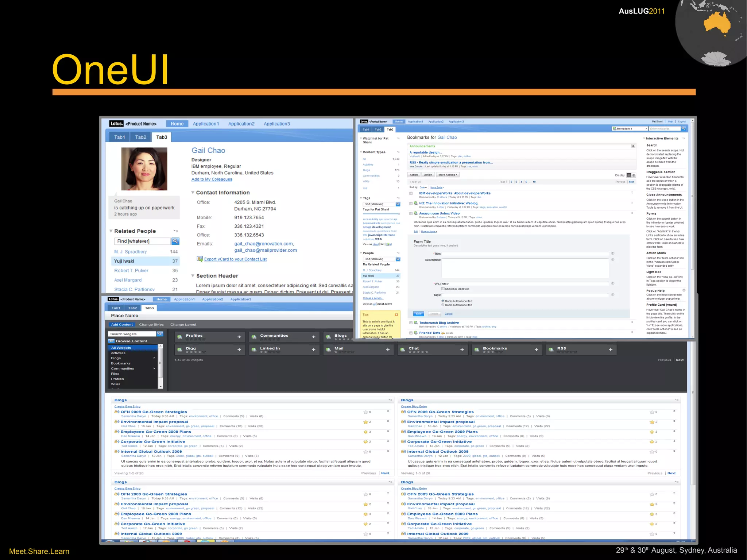
Task: Add the Profiles widget with plus icon
Action: click(239, 337)
